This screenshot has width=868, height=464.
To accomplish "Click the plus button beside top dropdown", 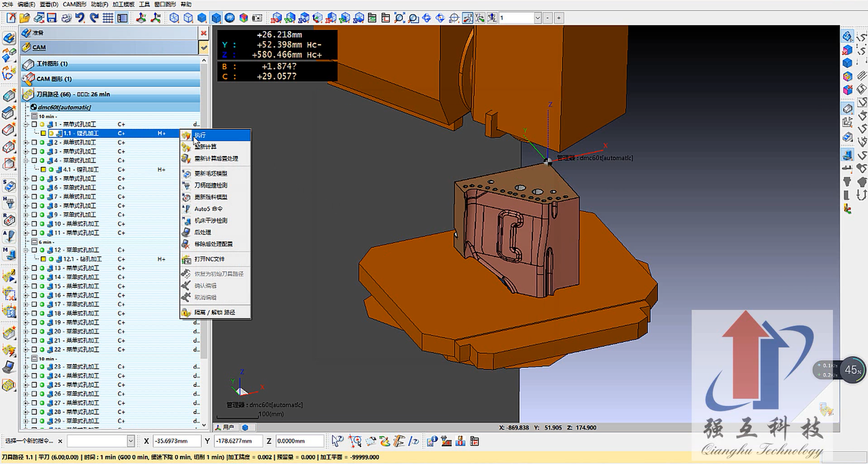I will click(x=559, y=18).
